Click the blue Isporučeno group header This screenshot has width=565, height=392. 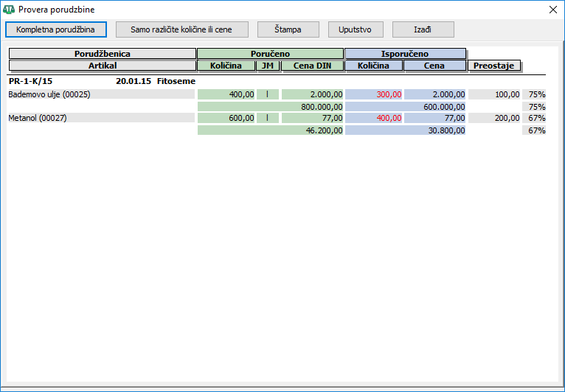point(405,54)
